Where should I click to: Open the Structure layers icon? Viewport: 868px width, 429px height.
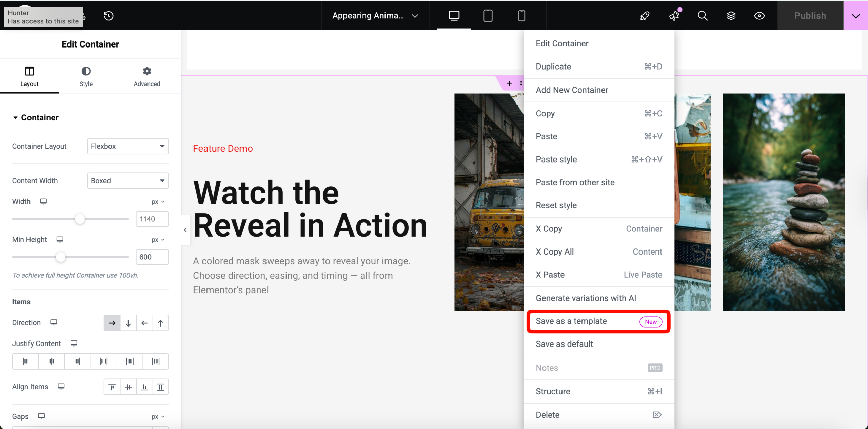[731, 16]
